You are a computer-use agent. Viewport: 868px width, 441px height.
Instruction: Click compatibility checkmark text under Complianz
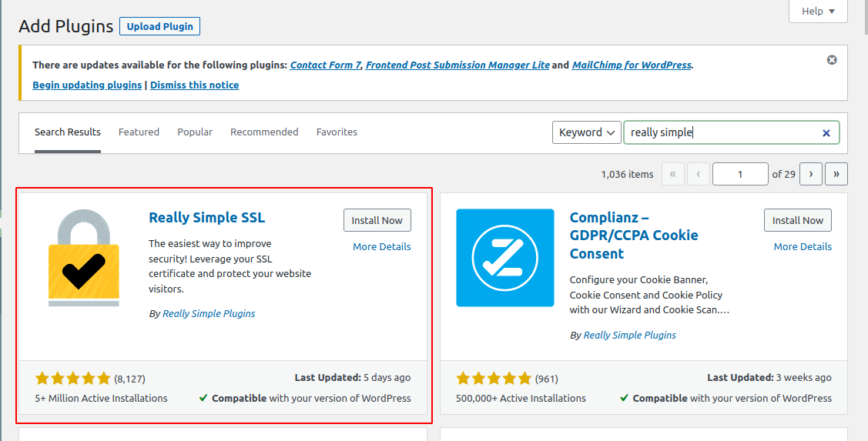click(726, 399)
